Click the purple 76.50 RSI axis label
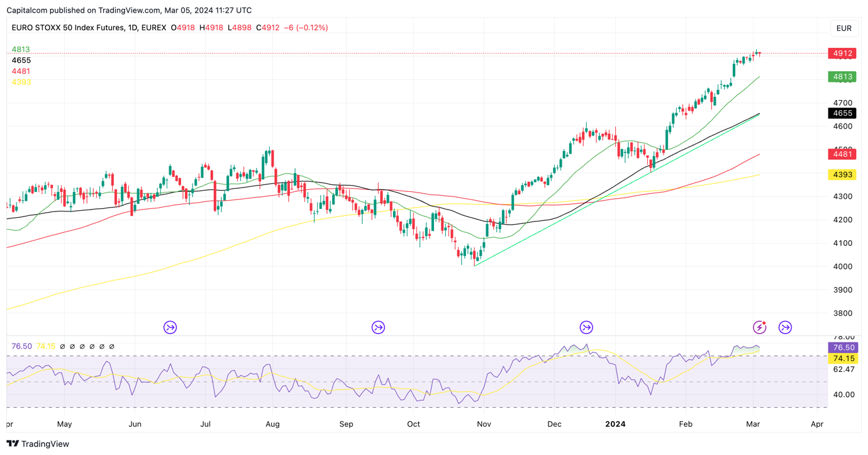Viewport: 868px width, 455px height. pyautogui.click(x=843, y=347)
